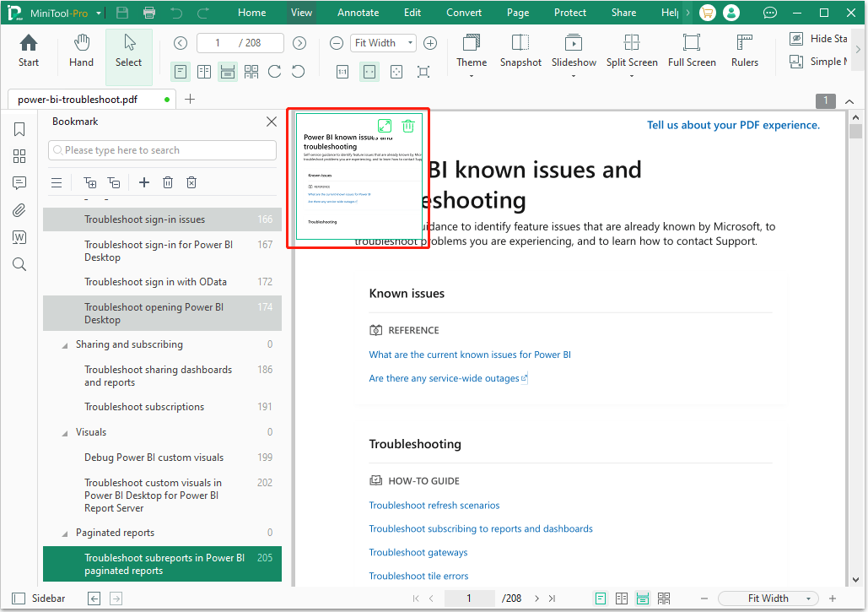Zoom out with the minus circle
The width and height of the screenshot is (868, 612).
tap(337, 43)
